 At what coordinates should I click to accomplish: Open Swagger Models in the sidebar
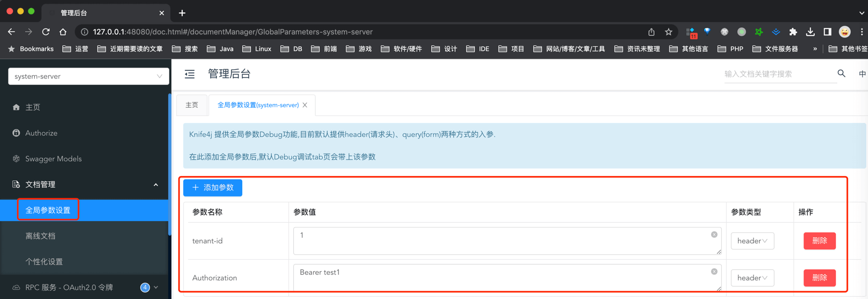tap(53, 159)
